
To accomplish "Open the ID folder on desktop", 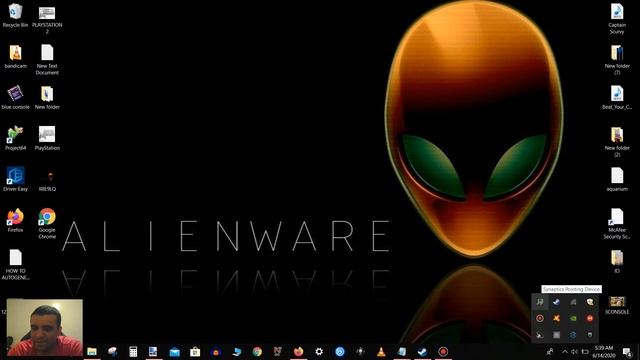I will (x=617, y=261).
